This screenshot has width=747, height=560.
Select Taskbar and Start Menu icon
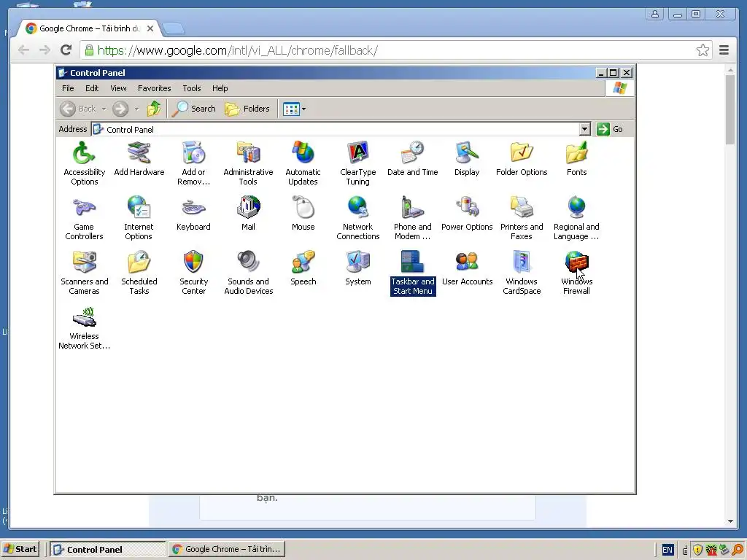click(x=413, y=273)
